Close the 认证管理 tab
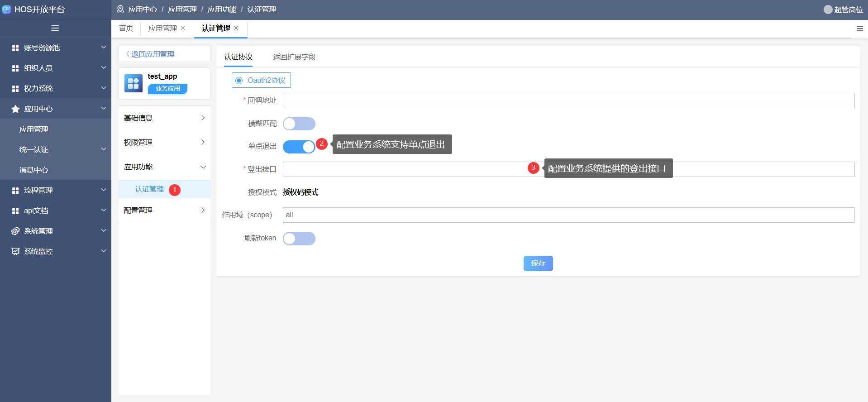This screenshot has width=868, height=402. click(x=236, y=28)
